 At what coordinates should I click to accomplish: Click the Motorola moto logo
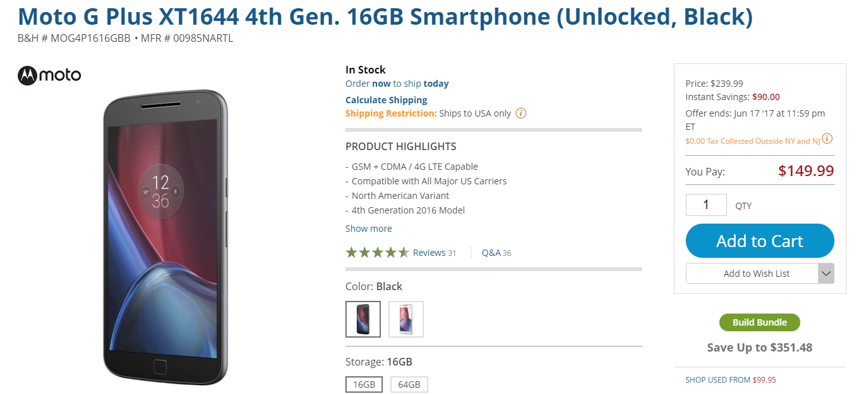49,75
